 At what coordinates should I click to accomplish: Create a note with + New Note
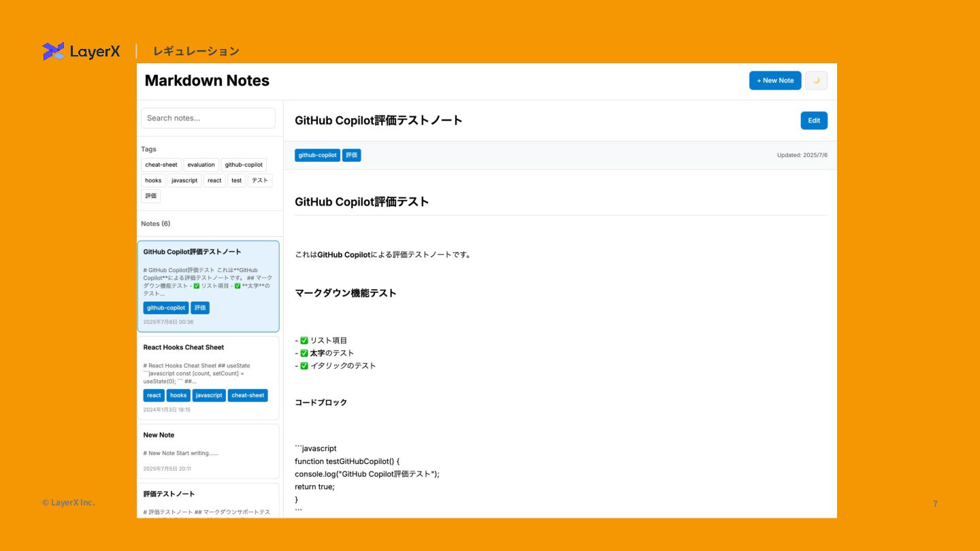tap(775, 80)
